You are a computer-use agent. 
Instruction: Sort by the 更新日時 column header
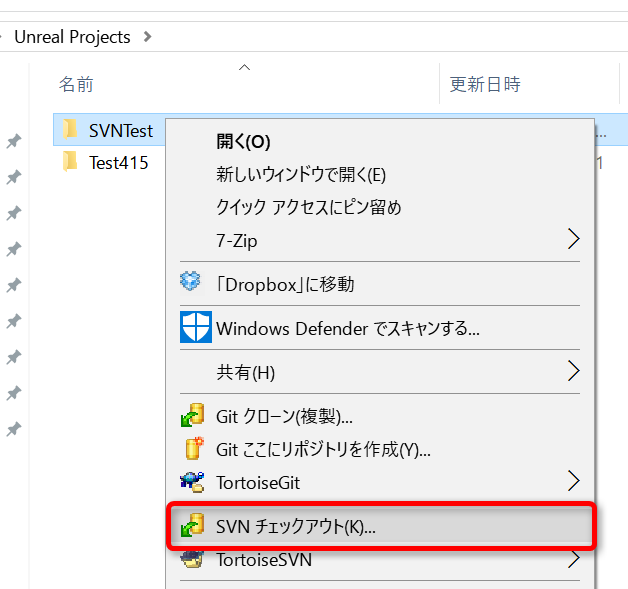[x=485, y=84]
